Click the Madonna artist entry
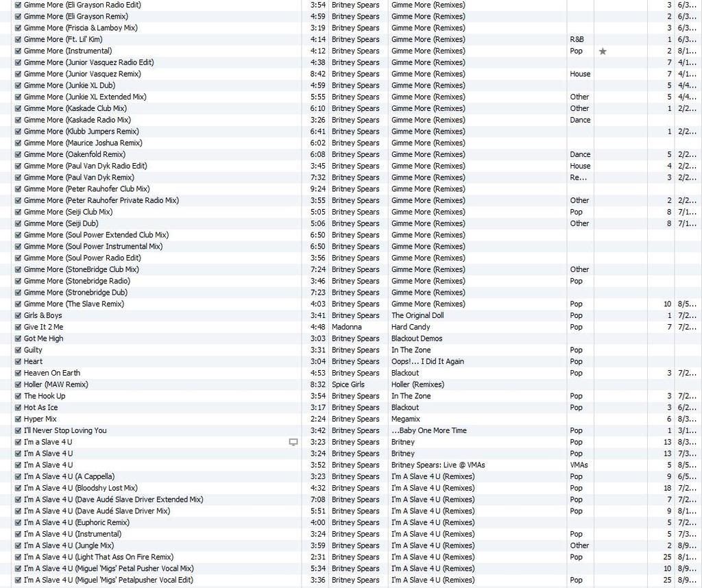 click(346, 328)
